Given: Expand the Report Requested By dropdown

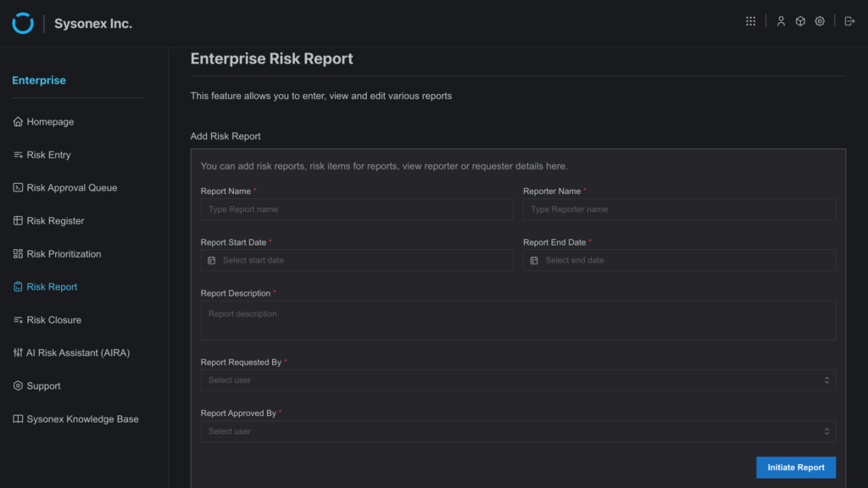Looking at the screenshot, I should pyautogui.click(x=518, y=380).
